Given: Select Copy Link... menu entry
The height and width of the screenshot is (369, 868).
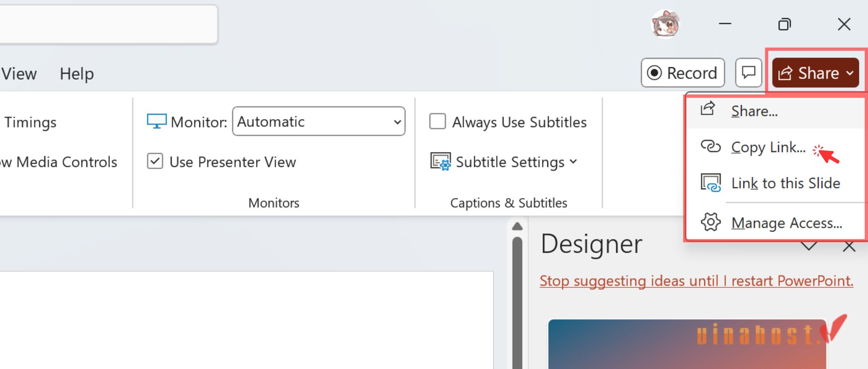Looking at the screenshot, I should coord(776,147).
